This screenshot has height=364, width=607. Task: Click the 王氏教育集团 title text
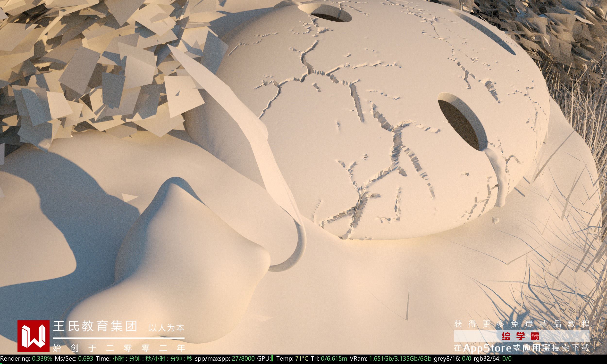click(95, 327)
